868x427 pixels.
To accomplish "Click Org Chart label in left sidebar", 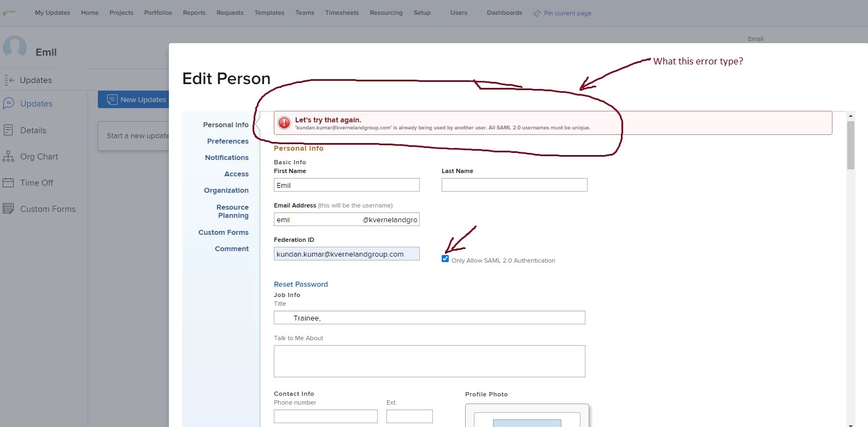I will [x=39, y=157].
